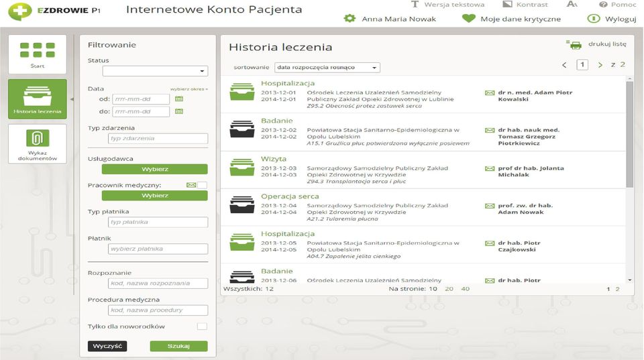Click the Typ zdarzenia input field

pyautogui.click(x=158, y=138)
